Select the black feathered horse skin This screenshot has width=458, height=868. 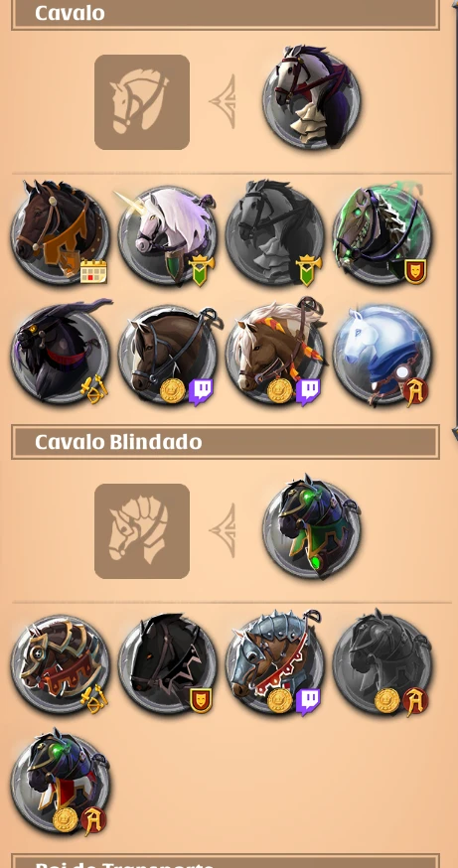[x=60, y=353]
